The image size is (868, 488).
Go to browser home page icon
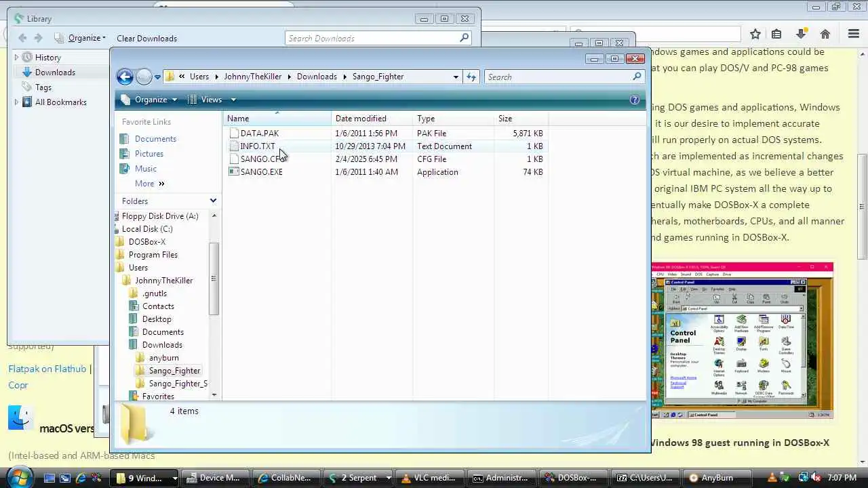(x=825, y=34)
